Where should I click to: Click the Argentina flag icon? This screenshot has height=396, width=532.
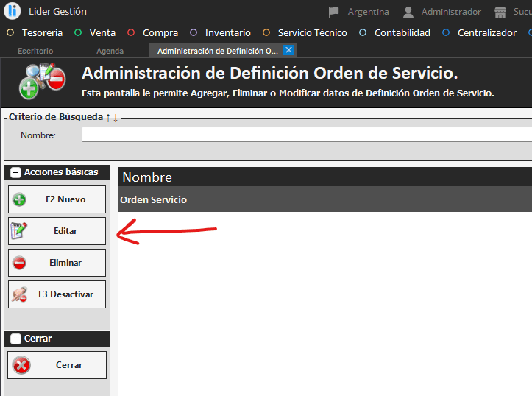pyautogui.click(x=334, y=12)
